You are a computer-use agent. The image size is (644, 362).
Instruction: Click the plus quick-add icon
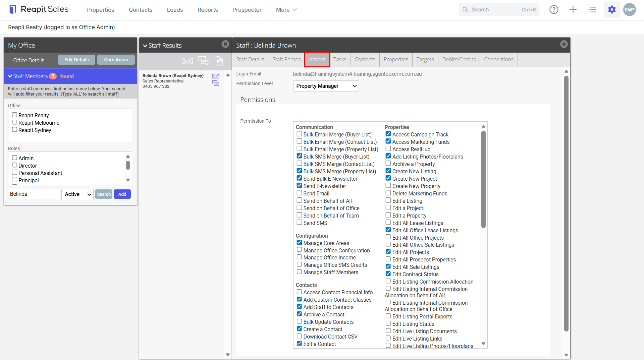coord(573,10)
